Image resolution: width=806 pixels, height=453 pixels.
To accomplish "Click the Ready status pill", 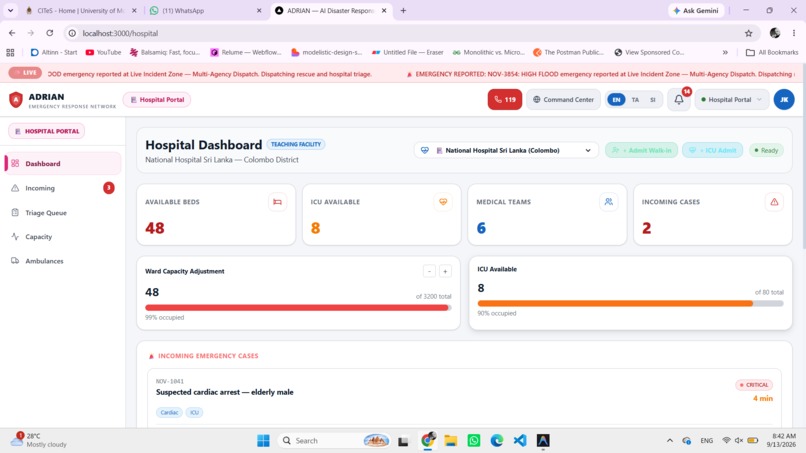I will [x=766, y=151].
